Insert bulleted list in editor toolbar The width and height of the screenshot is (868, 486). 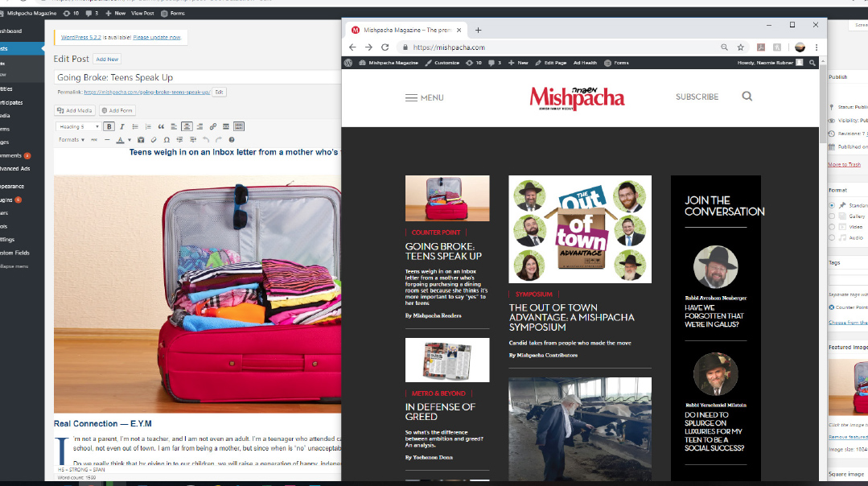[x=135, y=127]
